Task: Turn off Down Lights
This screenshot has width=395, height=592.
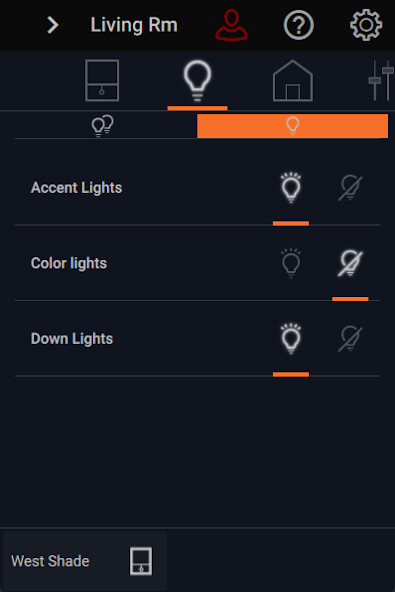Action: coord(350,338)
